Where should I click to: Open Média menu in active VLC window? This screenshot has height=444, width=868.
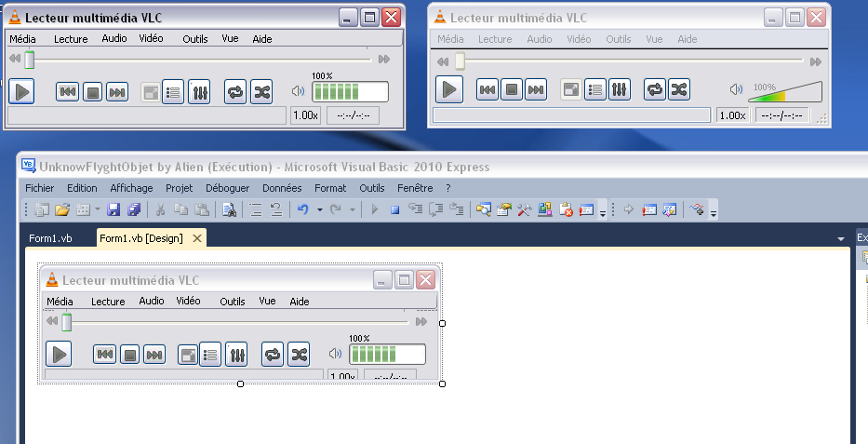click(x=22, y=39)
